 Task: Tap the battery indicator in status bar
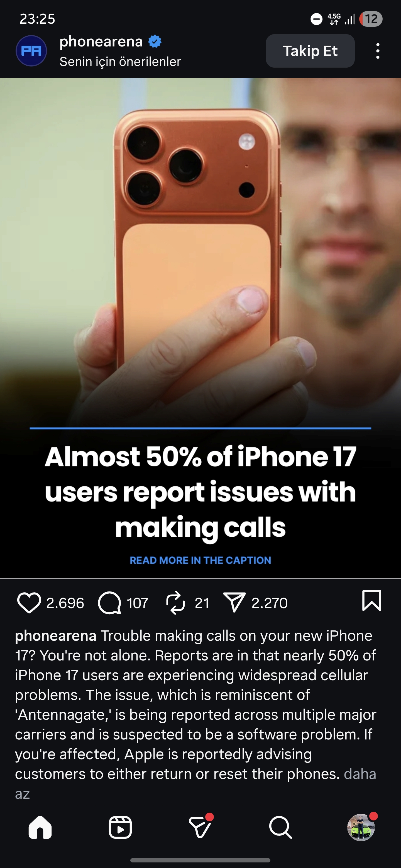[x=371, y=19]
